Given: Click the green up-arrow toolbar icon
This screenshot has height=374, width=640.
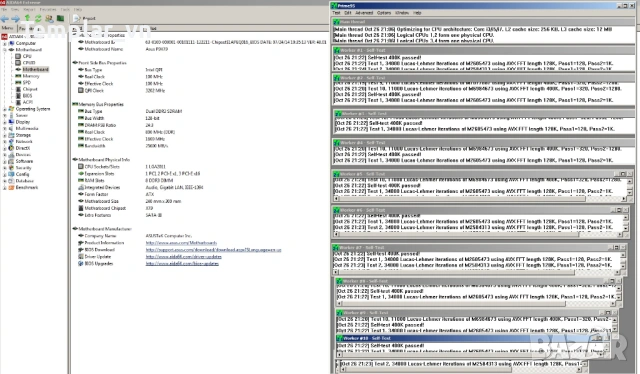Looking at the screenshot, I should [x=27, y=18].
